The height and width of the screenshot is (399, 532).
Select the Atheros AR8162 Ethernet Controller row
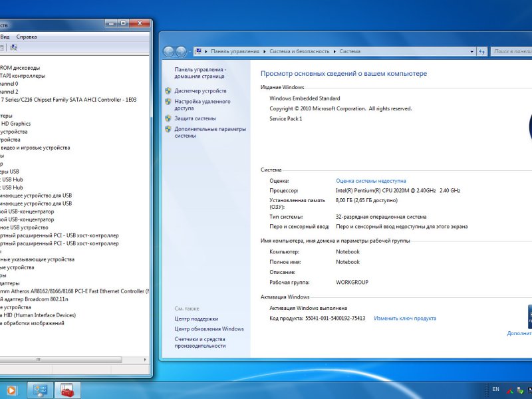(x=74, y=291)
